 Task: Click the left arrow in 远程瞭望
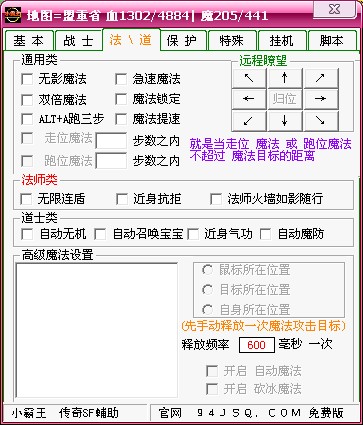tap(249, 99)
